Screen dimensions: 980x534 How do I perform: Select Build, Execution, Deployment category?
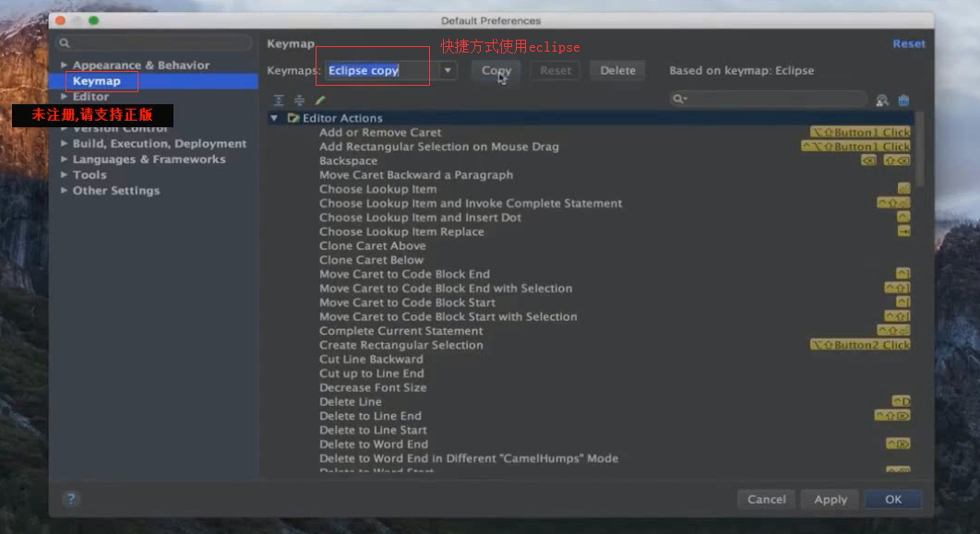pyautogui.click(x=160, y=144)
